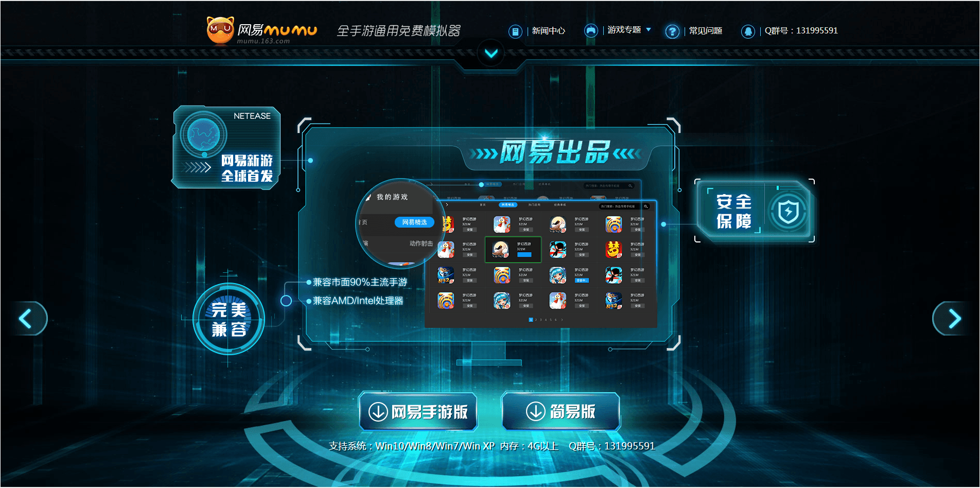The width and height of the screenshot is (980, 488).
Task: Click page 1 pagination in preview
Action: pyautogui.click(x=531, y=320)
